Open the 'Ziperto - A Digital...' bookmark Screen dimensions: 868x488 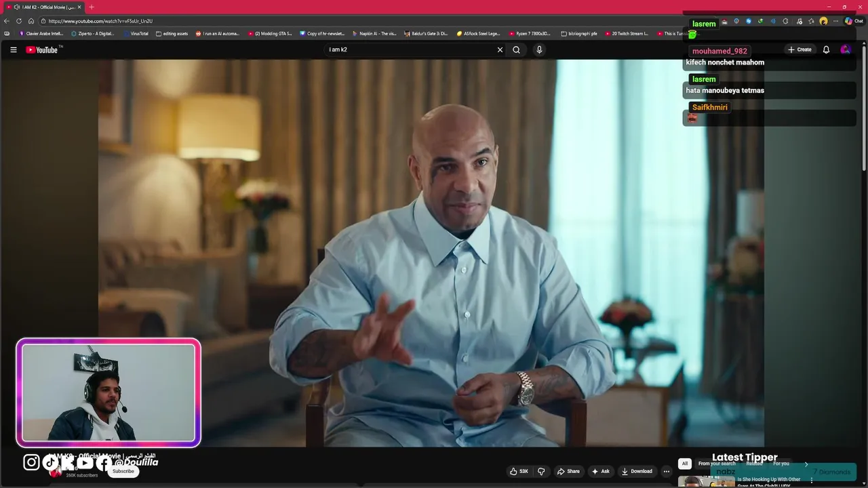93,33
